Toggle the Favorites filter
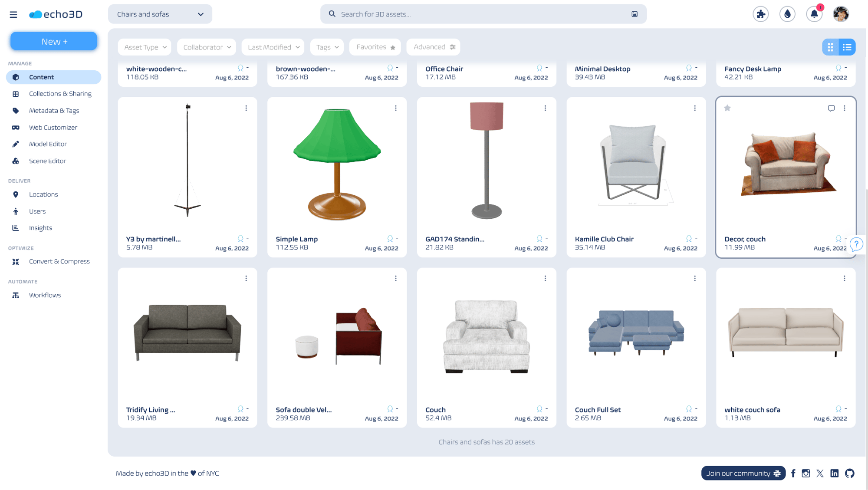Screen dimensions: 868x490 [375, 47]
